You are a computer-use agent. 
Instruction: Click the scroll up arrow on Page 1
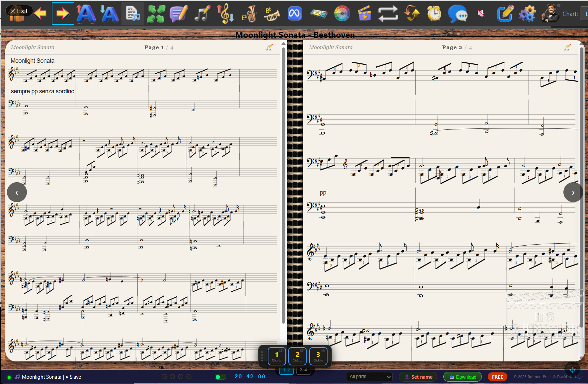point(283,43)
